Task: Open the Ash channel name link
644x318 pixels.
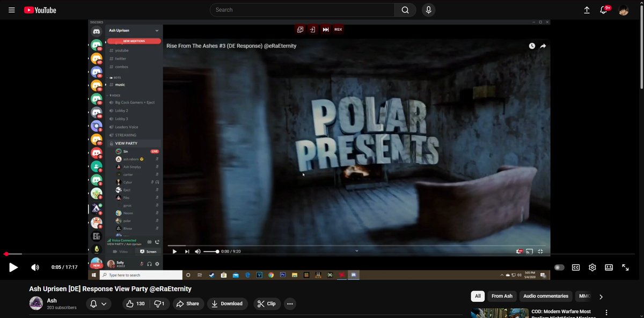Action: (52, 300)
